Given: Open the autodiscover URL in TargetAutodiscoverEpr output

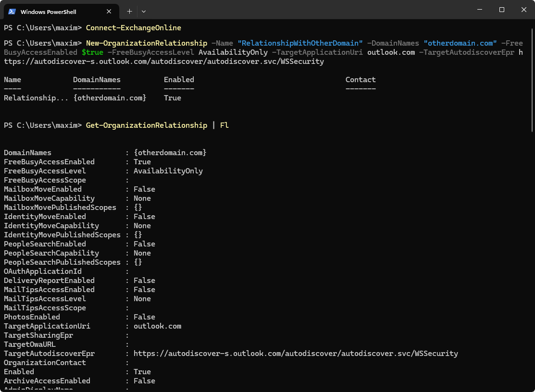Looking at the screenshot, I should 295,354.
